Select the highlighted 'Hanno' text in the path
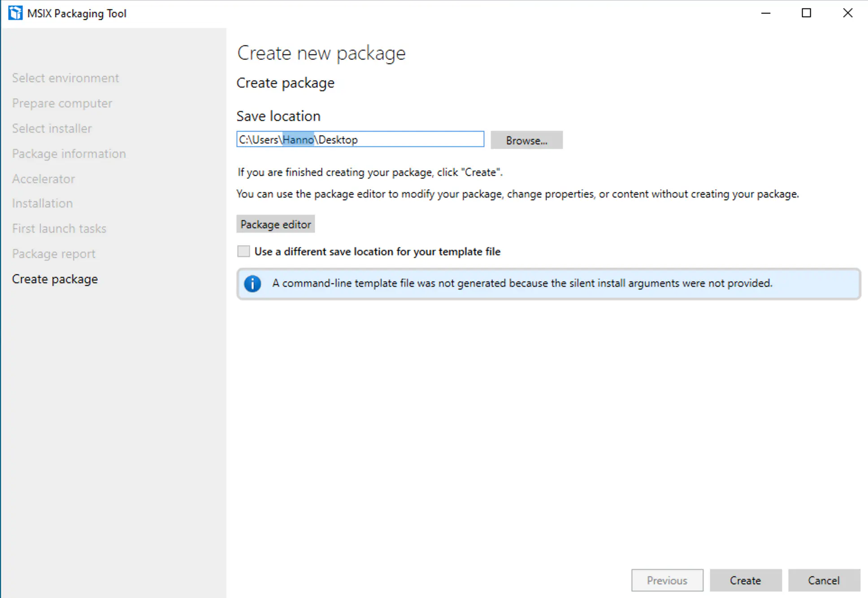 coord(299,139)
